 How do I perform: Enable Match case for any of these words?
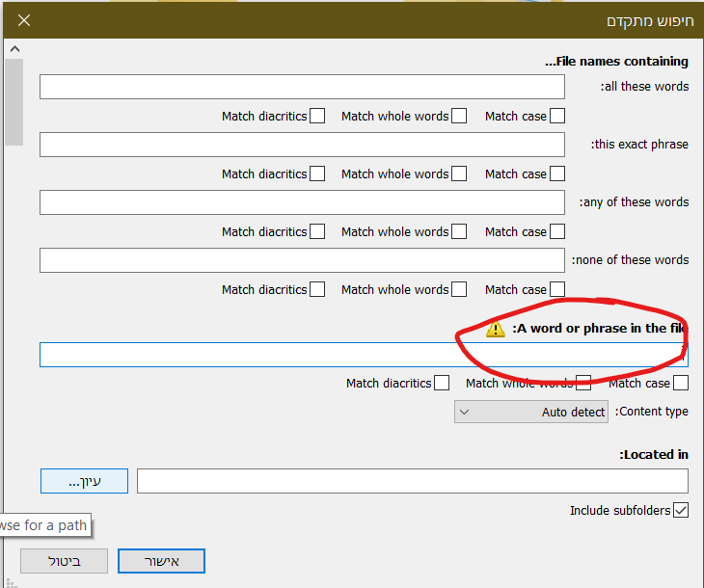click(557, 231)
